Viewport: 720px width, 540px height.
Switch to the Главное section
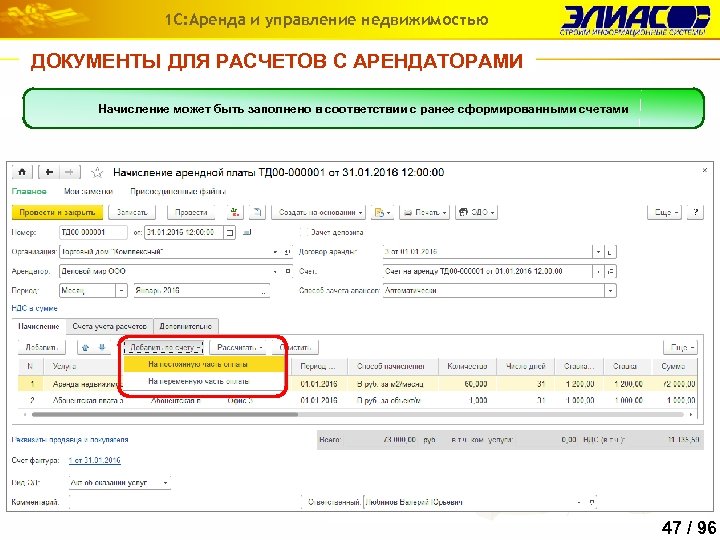coord(29,191)
